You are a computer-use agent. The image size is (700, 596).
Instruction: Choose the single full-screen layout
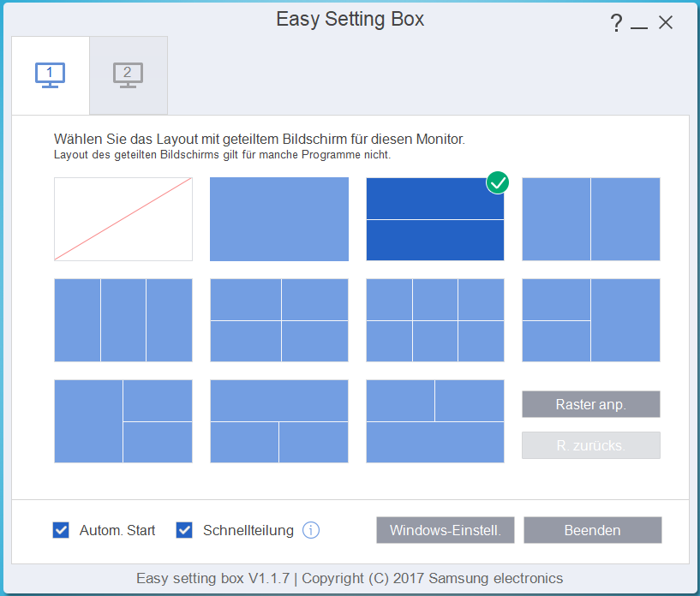click(x=278, y=219)
